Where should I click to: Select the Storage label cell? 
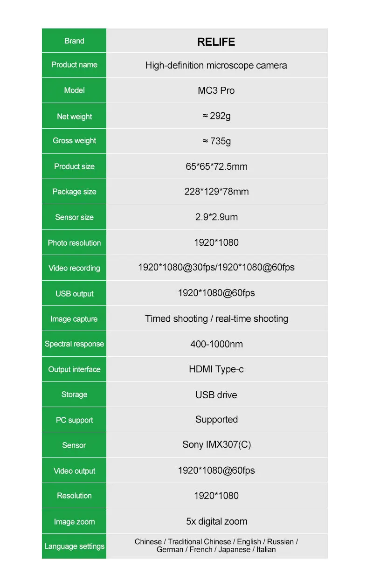[74, 394]
